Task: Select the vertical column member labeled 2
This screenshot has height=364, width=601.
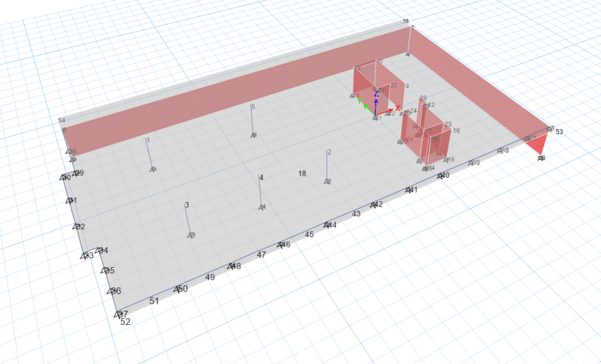Action: click(327, 166)
